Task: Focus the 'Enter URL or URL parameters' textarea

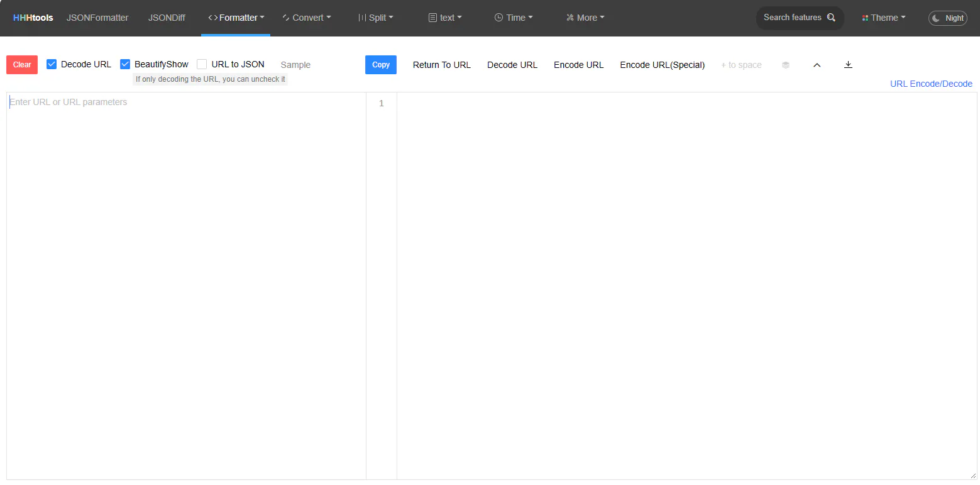Action: point(186,286)
